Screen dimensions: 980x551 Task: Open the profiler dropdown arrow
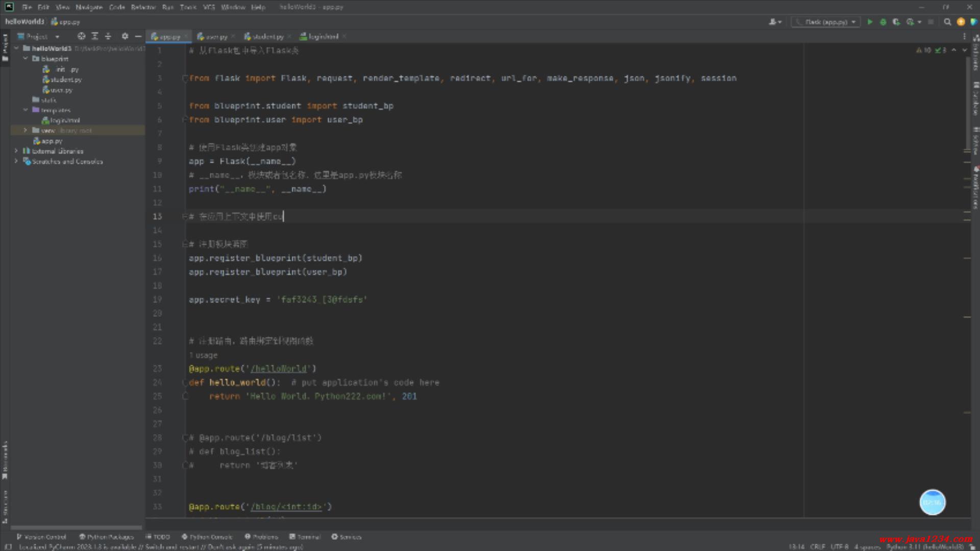[x=919, y=22]
